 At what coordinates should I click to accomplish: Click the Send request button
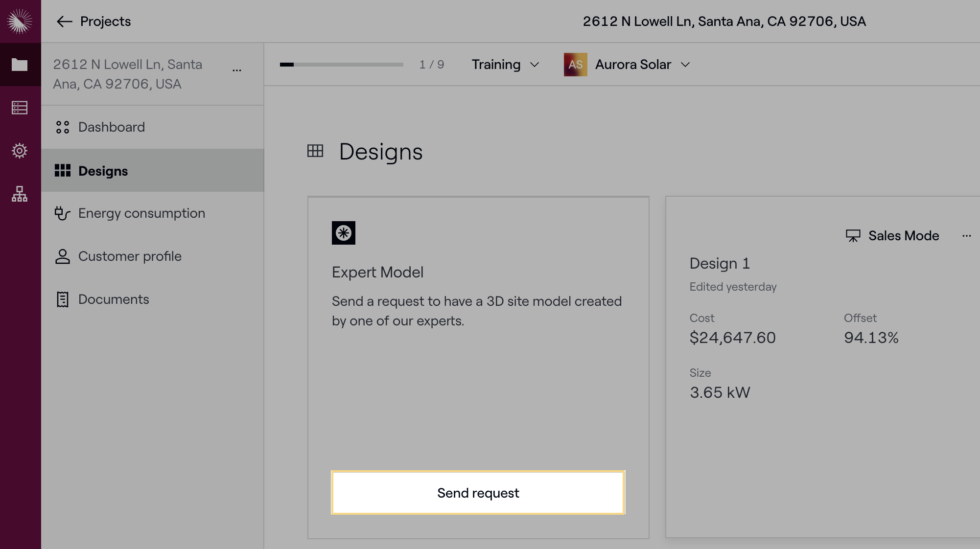pos(478,493)
